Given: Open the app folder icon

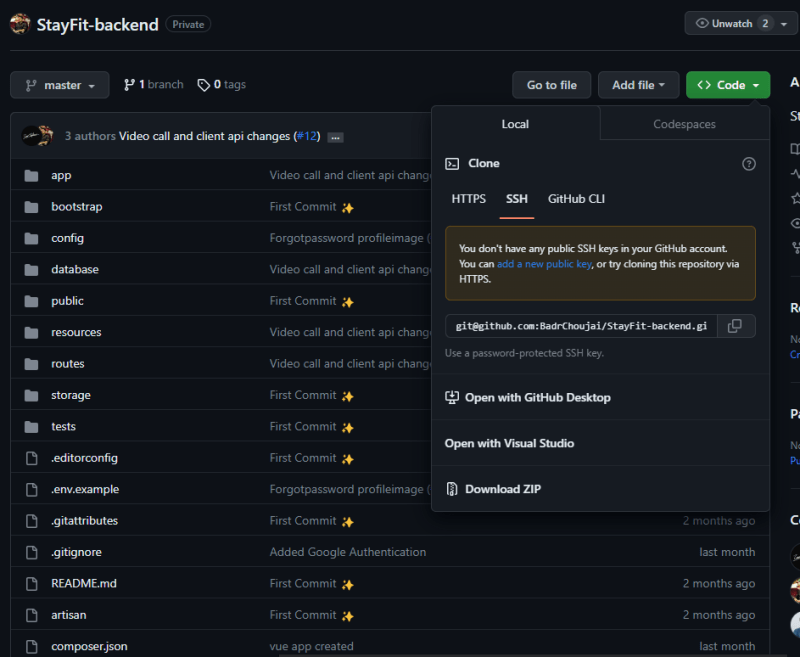Looking at the screenshot, I should (x=31, y=175).
